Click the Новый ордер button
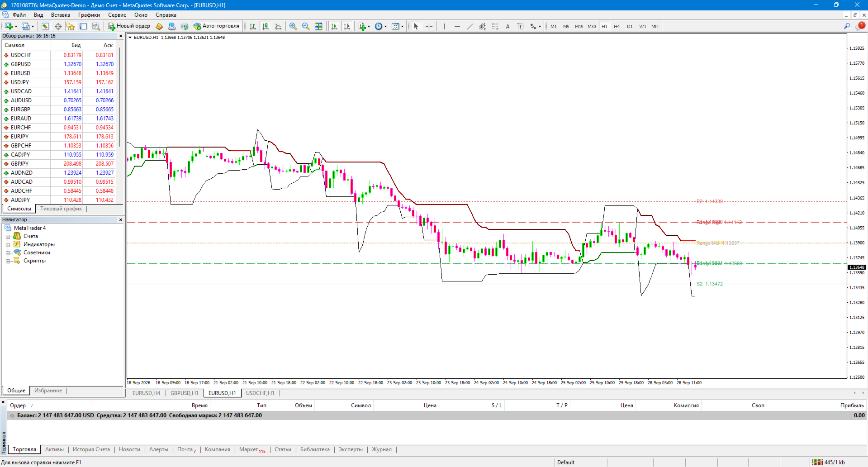 click(x=129, y=26)
